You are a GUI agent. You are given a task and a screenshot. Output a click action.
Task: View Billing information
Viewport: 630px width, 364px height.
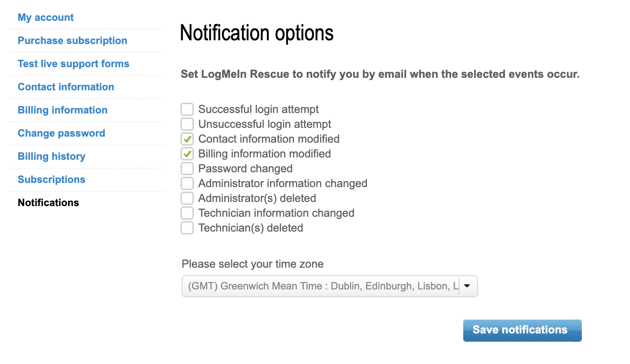[x=62, y=110]
